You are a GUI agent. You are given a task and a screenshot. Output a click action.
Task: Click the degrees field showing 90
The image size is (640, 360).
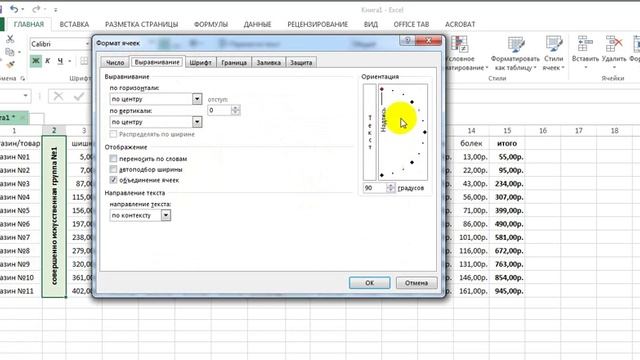point(375,188)
